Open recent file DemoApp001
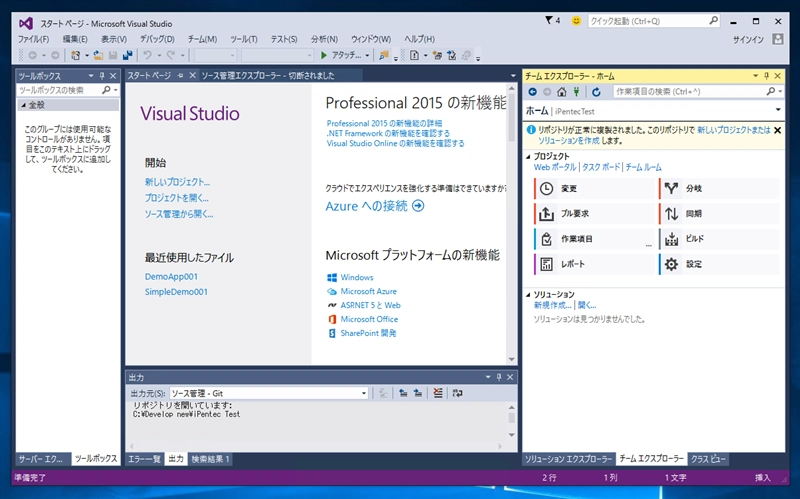The height and width of the screenshot is (499, 800). [x=171, y=277]
